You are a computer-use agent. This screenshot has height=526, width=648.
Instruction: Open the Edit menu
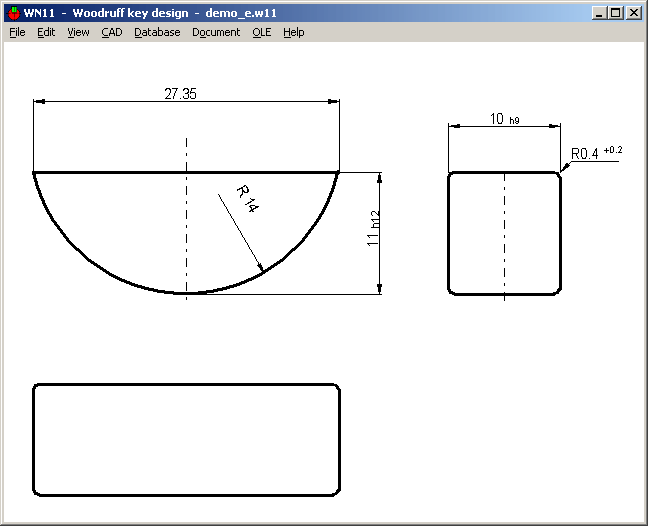tap(46, 32)
